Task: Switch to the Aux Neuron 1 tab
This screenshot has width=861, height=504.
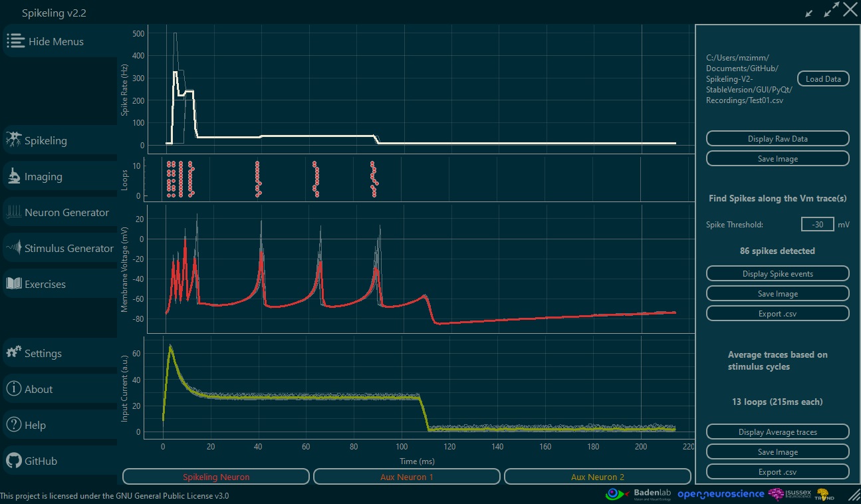Action: click(406, 477)
